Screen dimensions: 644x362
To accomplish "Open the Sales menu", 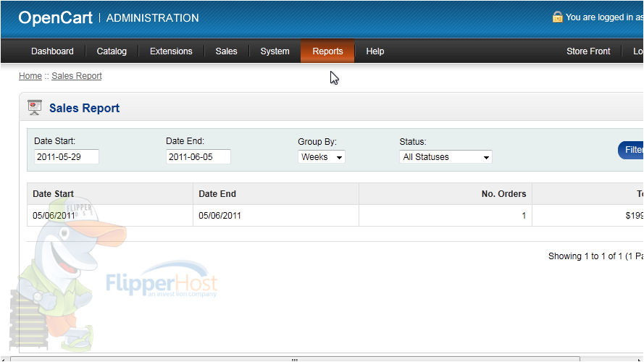I will [226, 51].
